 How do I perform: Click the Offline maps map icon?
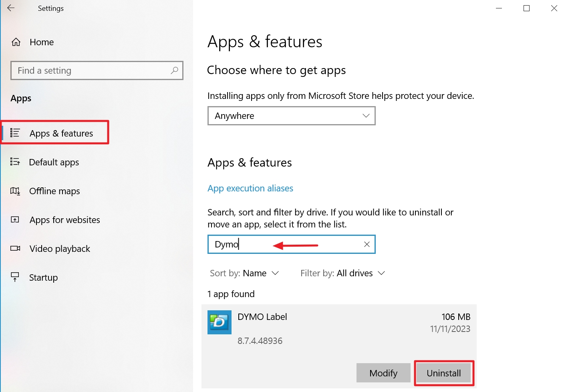point(15,191)
